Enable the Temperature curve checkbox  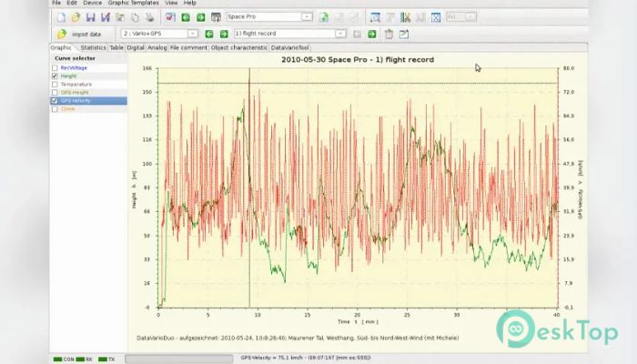(55, 84)
